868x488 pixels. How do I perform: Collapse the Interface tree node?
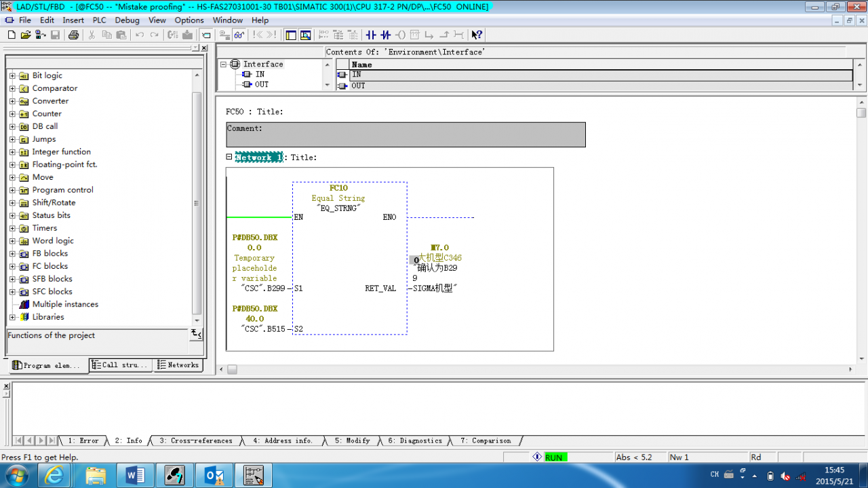[224, 64]
